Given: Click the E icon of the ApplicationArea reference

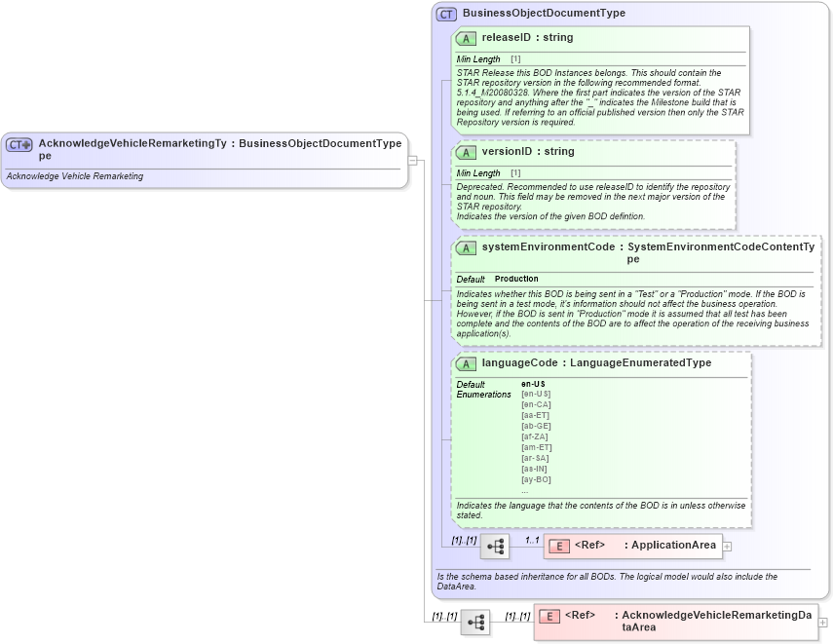Looking at the screenshot, I should coord(558,546).
